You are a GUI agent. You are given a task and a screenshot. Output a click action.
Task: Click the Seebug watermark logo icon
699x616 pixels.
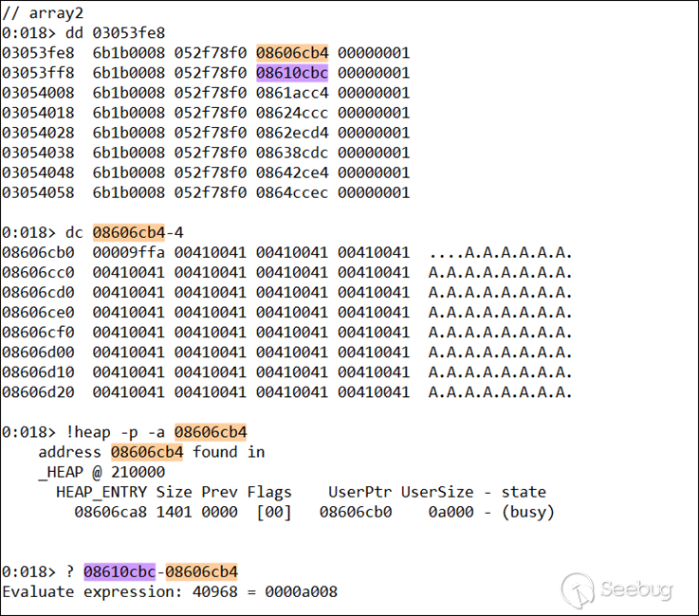(578, 590)
